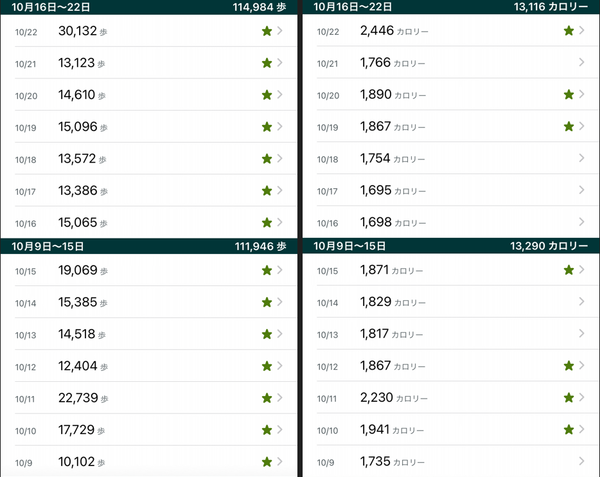Viewport: 600px width, 477px height.
Task: Open the 1,754 calories entry for 10/18
Action: coord(451,158)
